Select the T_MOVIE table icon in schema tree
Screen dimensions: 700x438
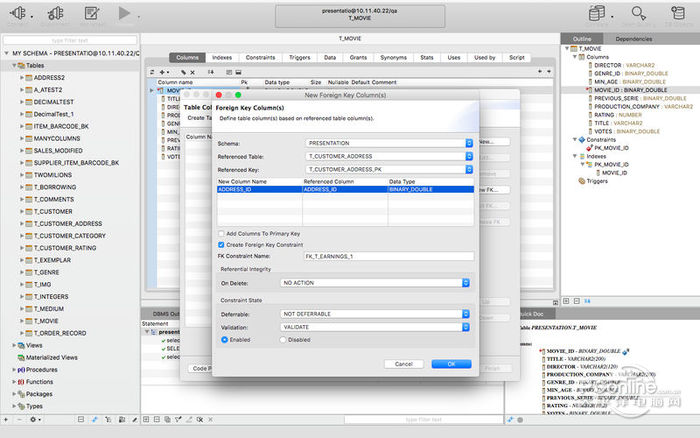pyautogui.click(x=29, y=321)
